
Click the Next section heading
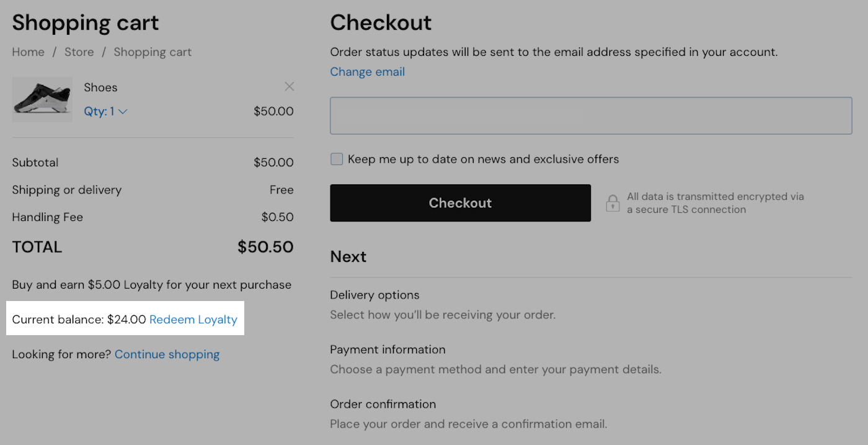348,256
